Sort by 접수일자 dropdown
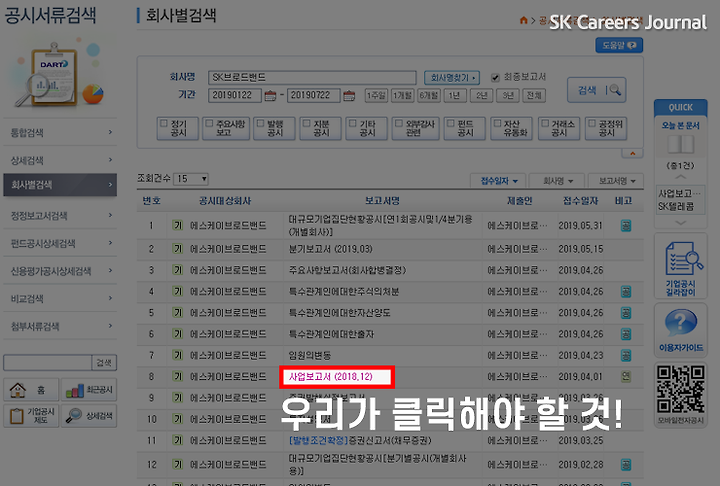Image resolution: width=720 pixels, height=486 pixels. pos(499,181)
